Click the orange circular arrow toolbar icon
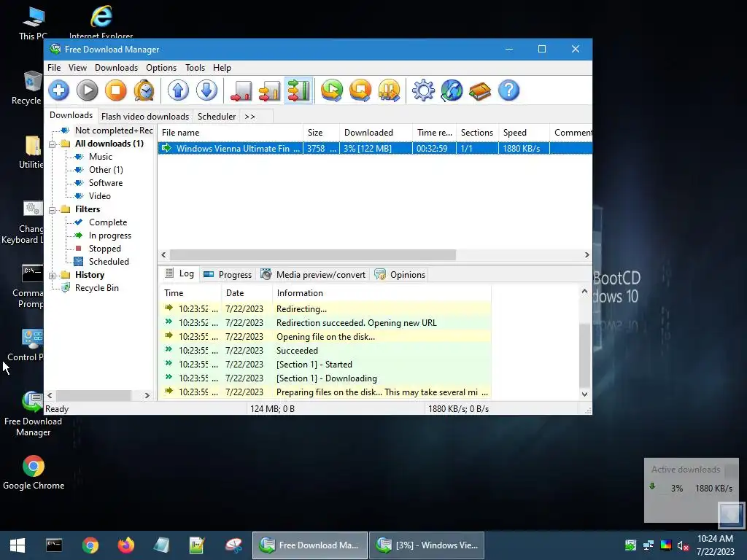 tap(360, 90)
